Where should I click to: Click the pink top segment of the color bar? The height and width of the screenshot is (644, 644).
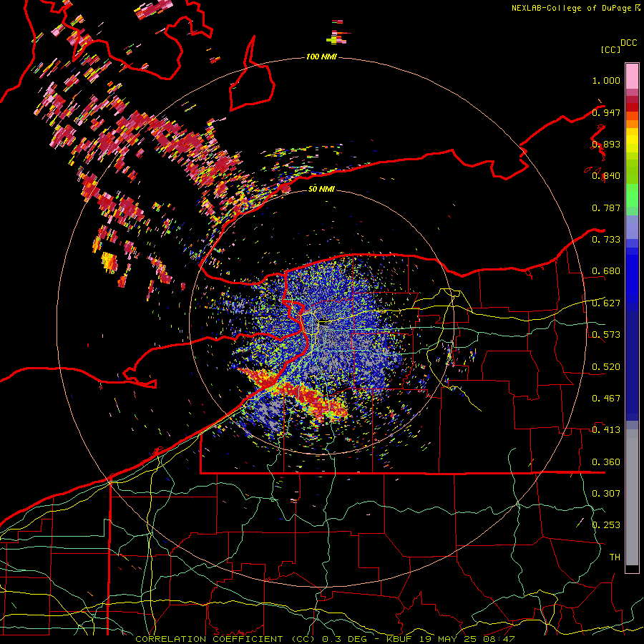point(632,77)
